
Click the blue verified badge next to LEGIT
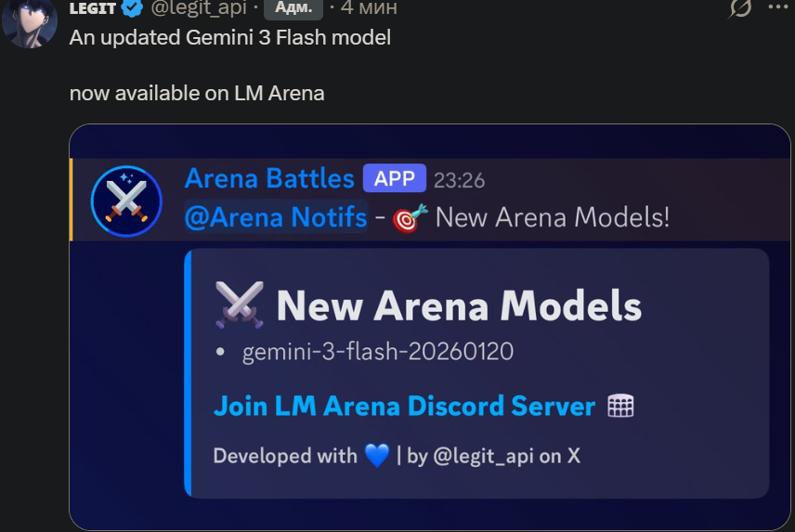133,7
